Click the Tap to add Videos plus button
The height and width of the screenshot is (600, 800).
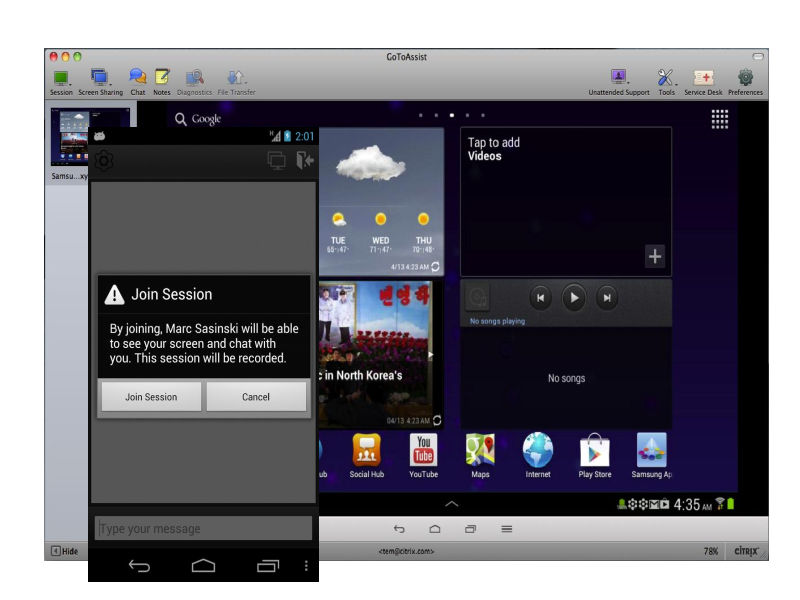point(655,256)
